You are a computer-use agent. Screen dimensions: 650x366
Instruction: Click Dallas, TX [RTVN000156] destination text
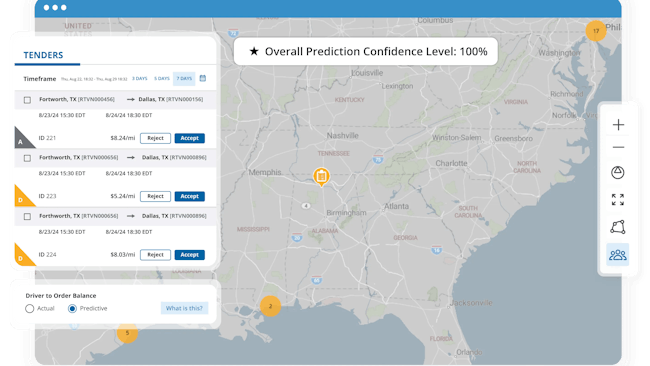(x=171, y=99)
